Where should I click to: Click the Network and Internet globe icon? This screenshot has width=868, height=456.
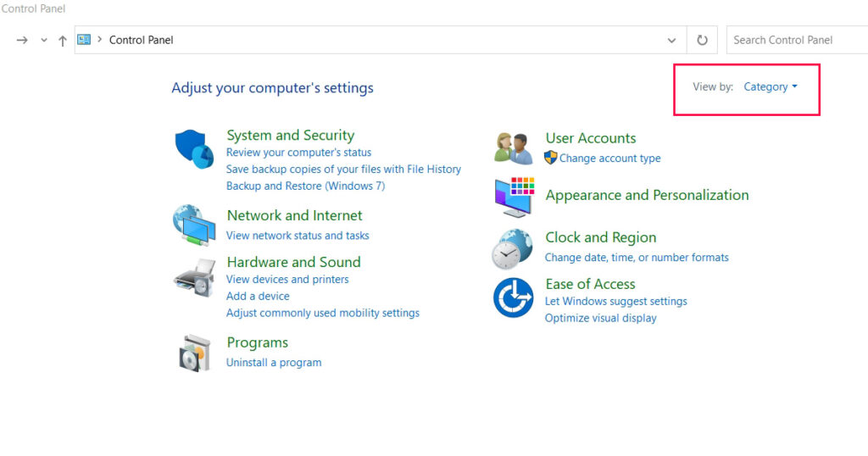point(194,225)
